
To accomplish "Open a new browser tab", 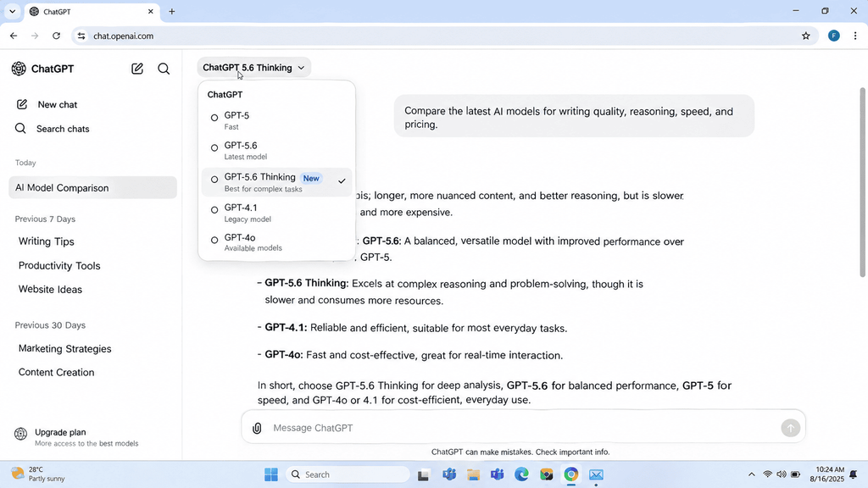I will point(171,11).
